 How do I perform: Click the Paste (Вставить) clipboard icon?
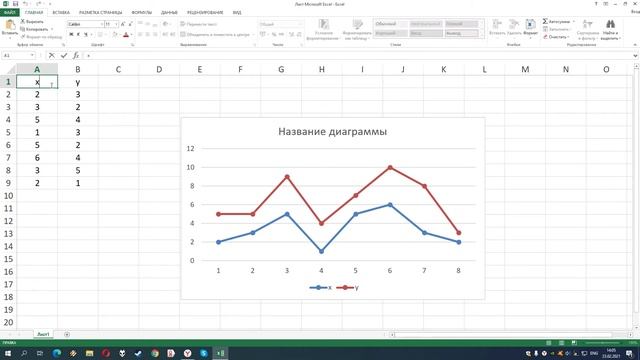(x=9, y=25)
